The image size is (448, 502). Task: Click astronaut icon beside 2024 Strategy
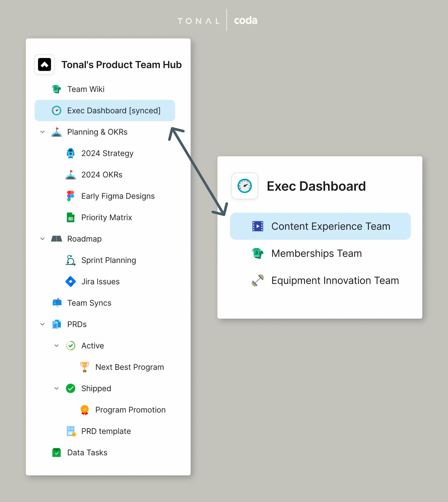(71, 153)
